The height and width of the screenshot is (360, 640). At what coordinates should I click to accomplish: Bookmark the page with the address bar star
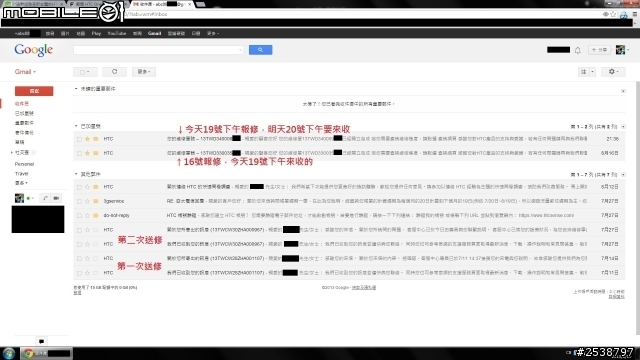[613, 14]
